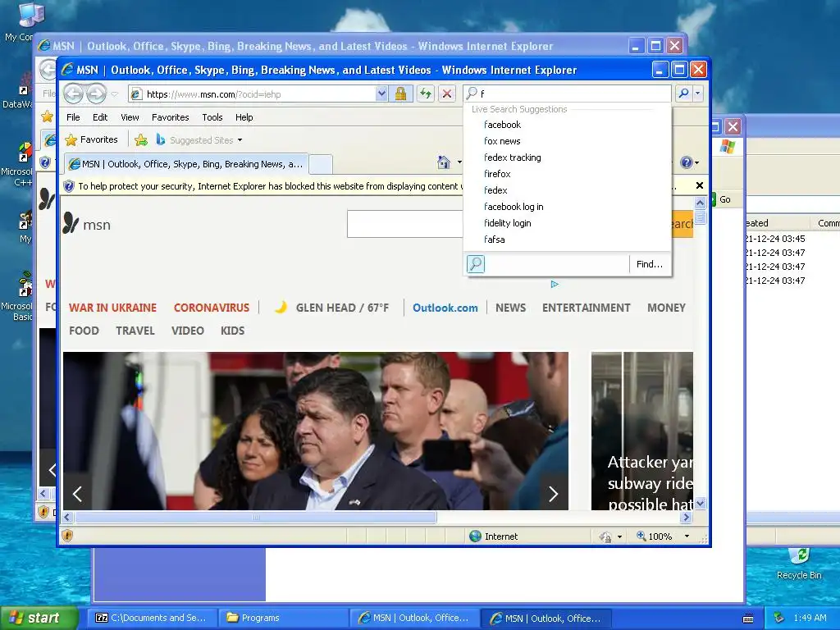This screenshot has height=630, width=840.
Task: Click the horizontal scrollbar of the page
Action: click(256, 518)
